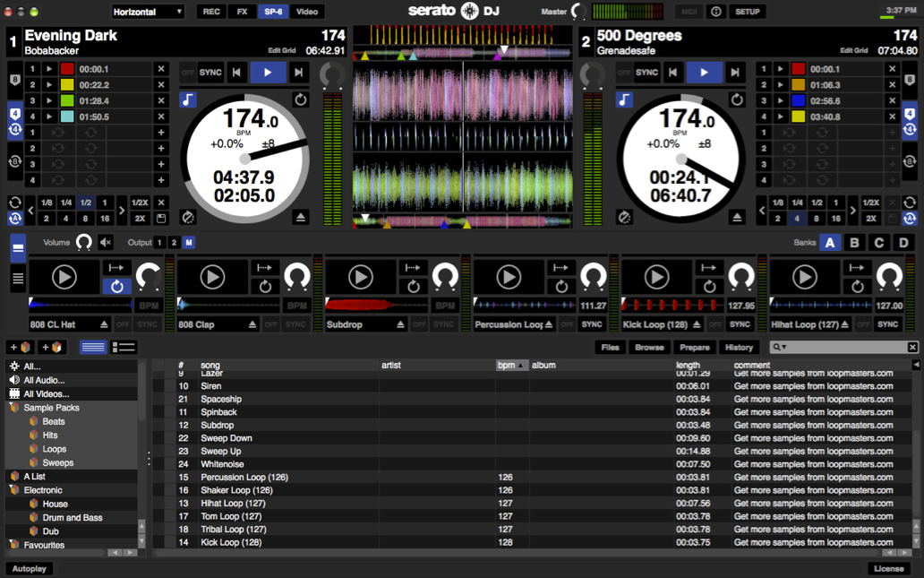Toggle the SP-6 sample player panel
Viewport: 924px width, 578px height.
click(x=273, y=12)
